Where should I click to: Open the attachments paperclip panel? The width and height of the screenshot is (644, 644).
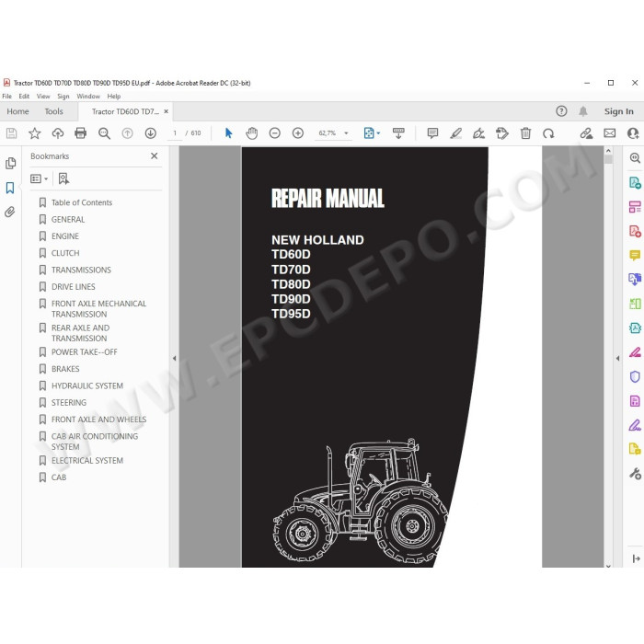coord(10,212)
